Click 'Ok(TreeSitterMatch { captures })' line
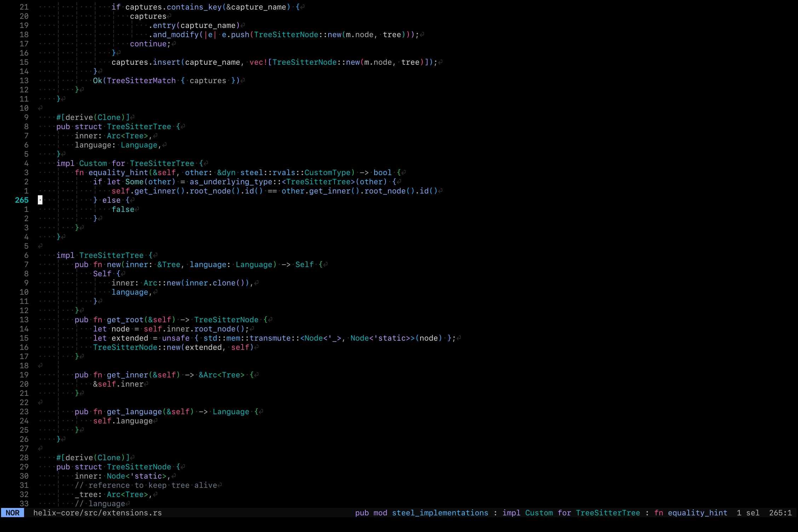The width and height of the screenshot is (798, 532). pos(167,81)
